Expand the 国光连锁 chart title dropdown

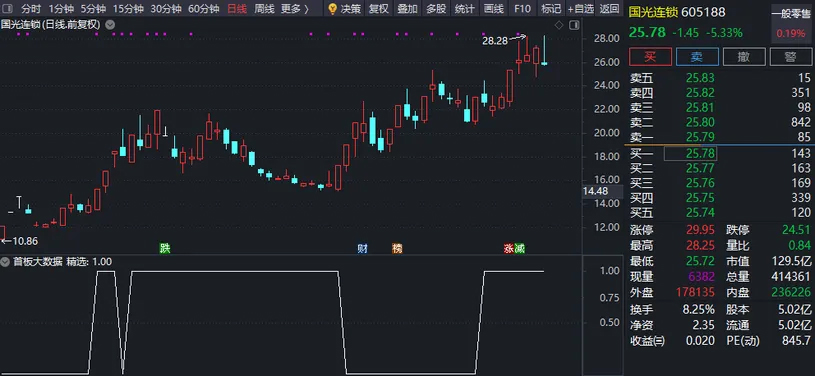[x=110, y=24]
